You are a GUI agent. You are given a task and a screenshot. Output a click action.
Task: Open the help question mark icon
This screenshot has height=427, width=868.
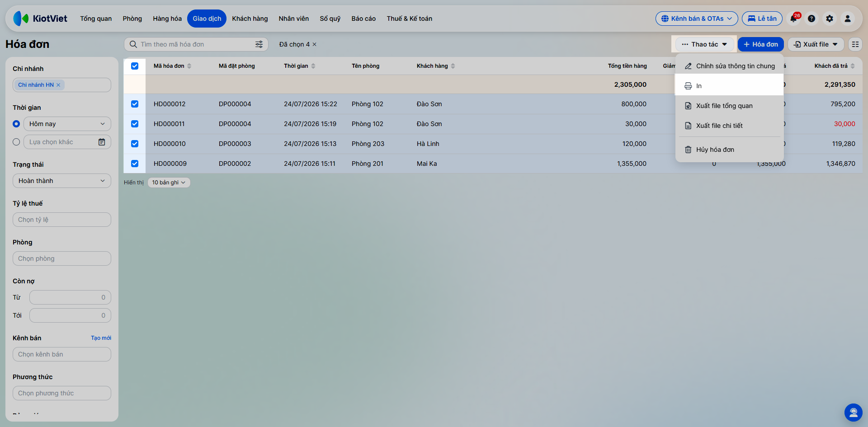(x=811, y=19)
